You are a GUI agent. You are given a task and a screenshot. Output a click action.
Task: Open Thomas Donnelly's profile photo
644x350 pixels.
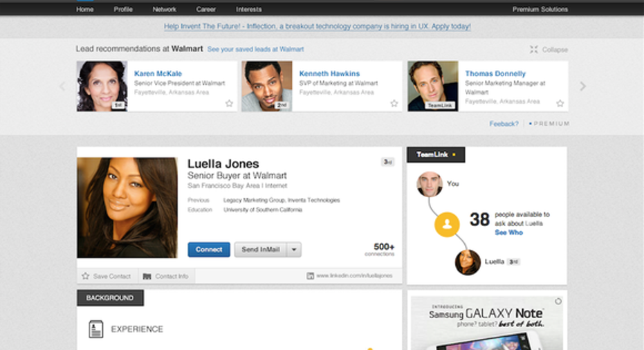pos(433,86)
